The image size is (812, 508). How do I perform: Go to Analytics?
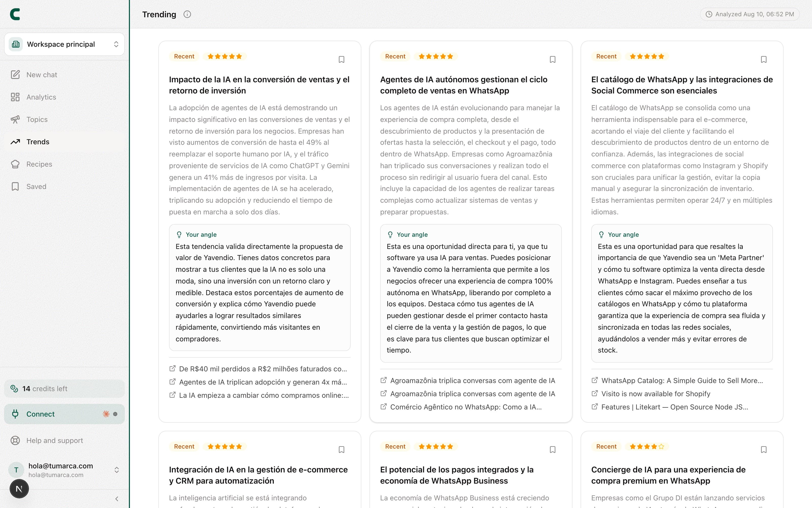click(64, 97)
